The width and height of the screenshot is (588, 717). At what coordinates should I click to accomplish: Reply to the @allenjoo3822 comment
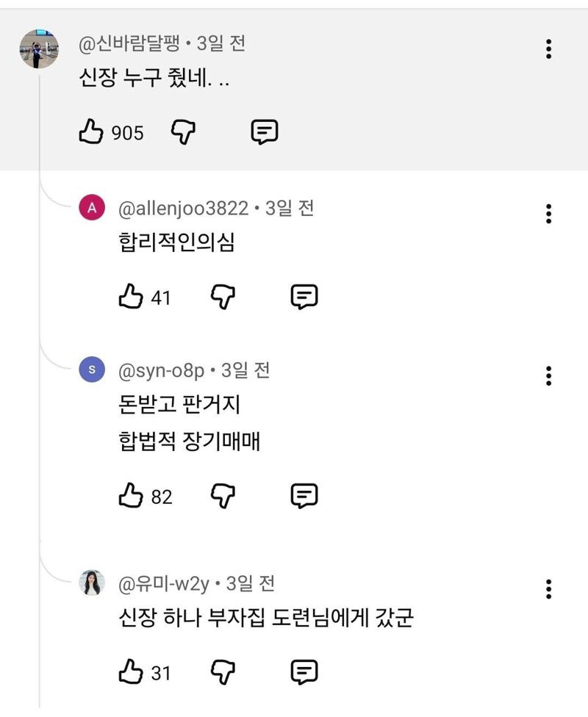pos(304,297)
